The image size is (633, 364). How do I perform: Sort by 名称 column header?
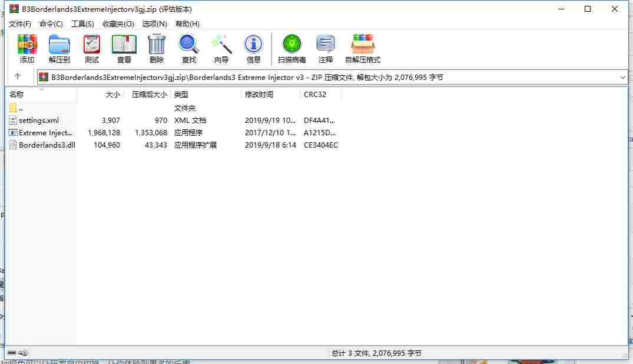click(x=41, y=94)
